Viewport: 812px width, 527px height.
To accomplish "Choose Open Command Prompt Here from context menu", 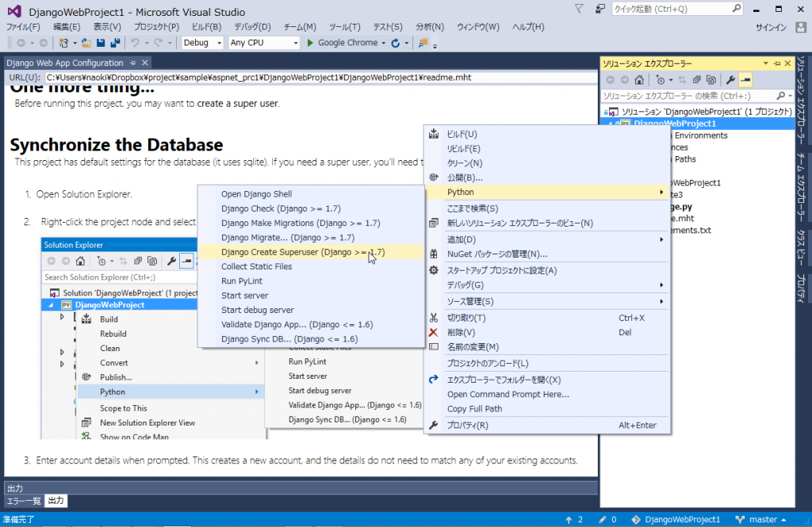I will tap(507, 394).
